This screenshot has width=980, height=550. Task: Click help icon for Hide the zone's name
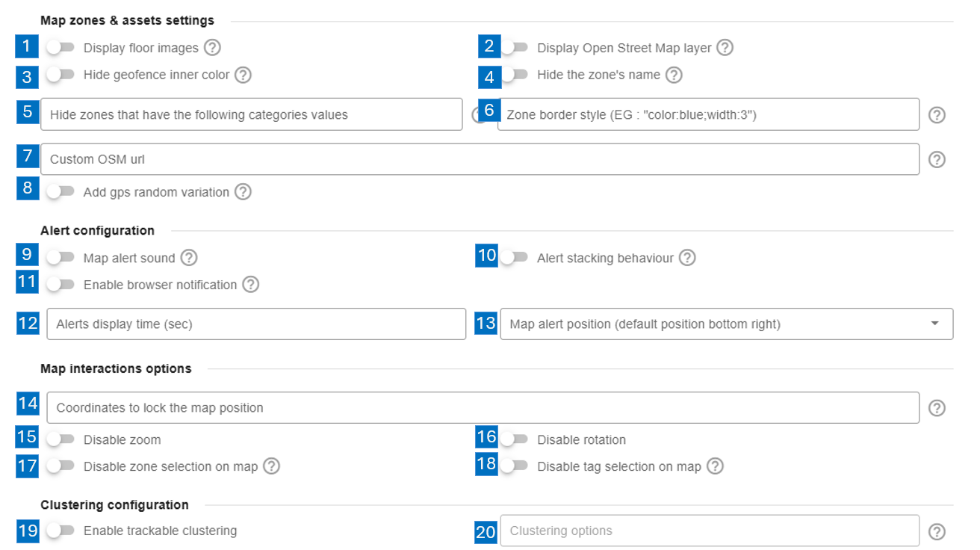pyautogui.click(x=674, y=75)
